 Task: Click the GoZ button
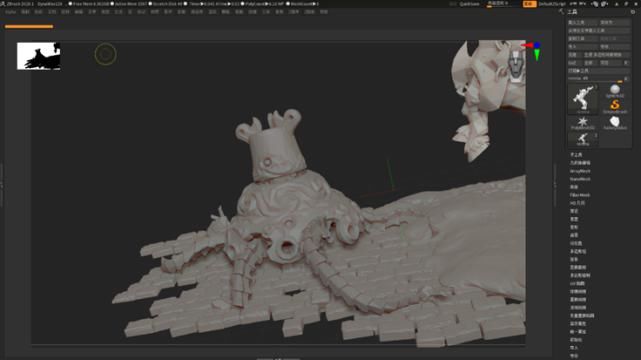[x=574, y=63]
